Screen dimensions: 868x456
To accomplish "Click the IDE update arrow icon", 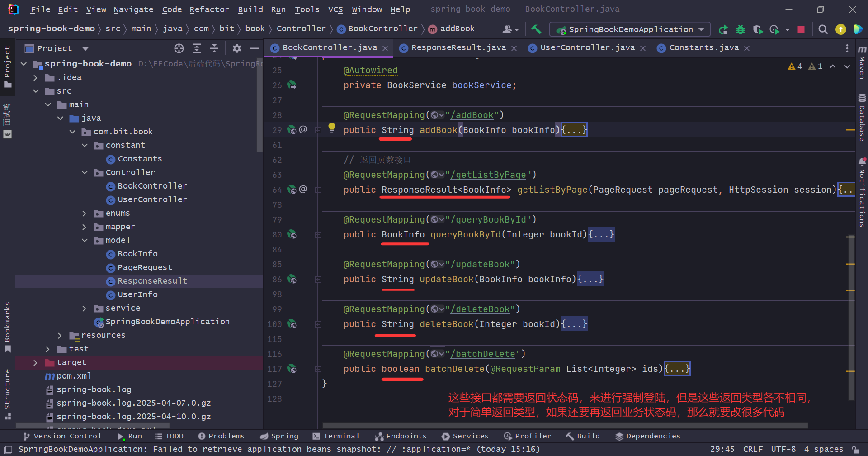I will [x=841, y=29].
